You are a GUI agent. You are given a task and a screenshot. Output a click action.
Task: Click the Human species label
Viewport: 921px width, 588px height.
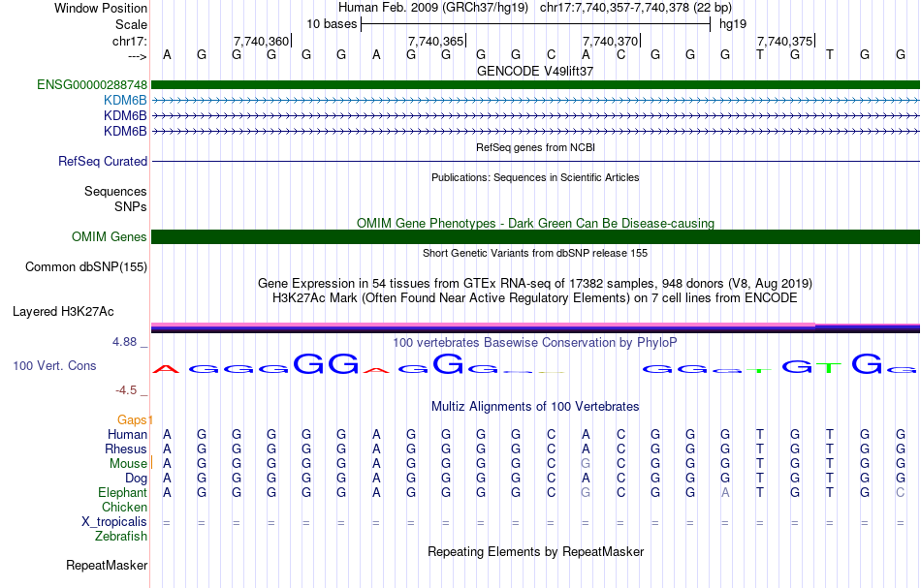[x=127, y=434]
